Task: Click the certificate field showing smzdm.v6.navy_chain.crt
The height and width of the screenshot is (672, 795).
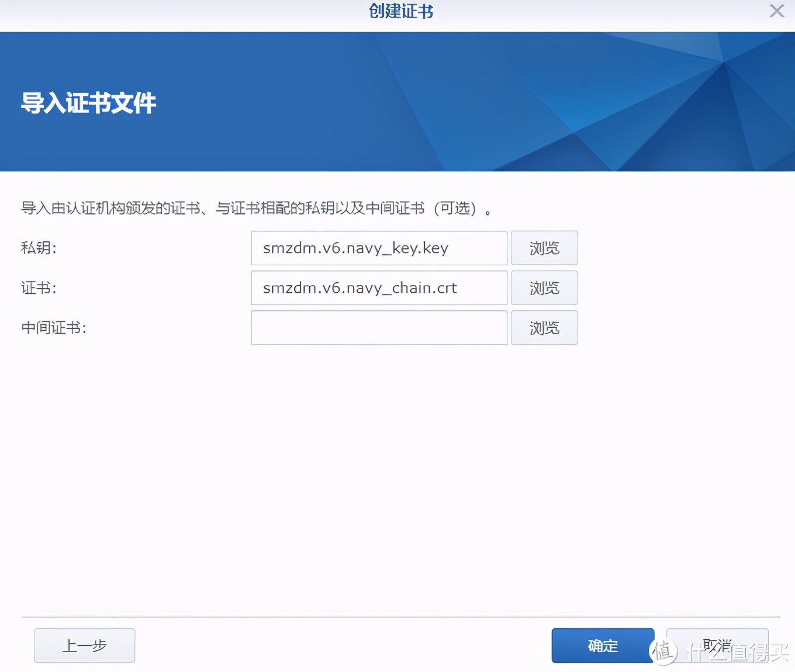Action: 379,287
